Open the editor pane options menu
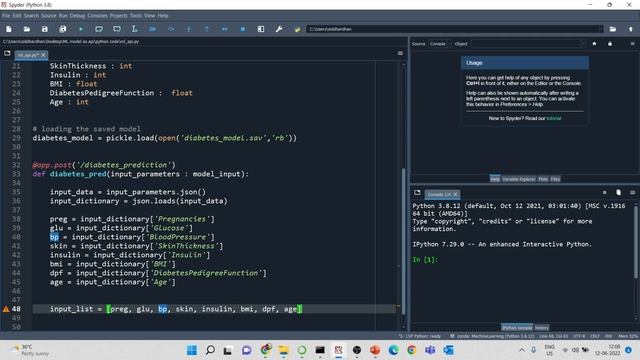 click(x=400, y=53)
